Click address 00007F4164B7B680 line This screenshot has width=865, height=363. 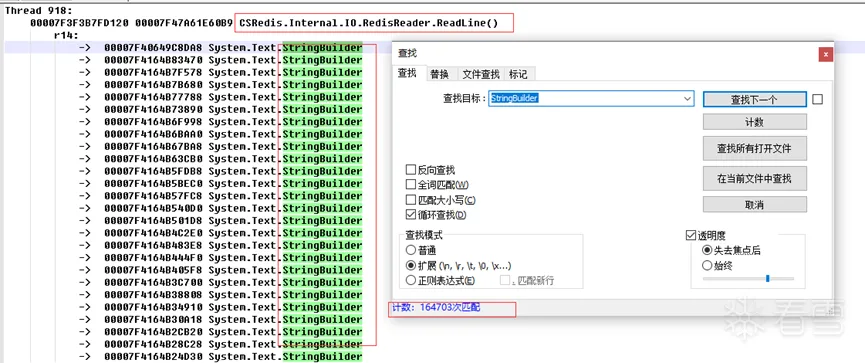point(220,84)
